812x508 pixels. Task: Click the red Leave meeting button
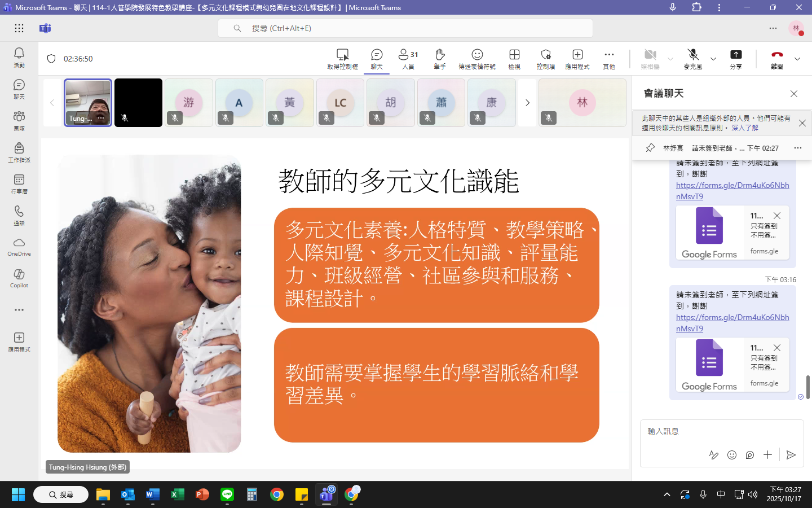[x=777, y=58]
